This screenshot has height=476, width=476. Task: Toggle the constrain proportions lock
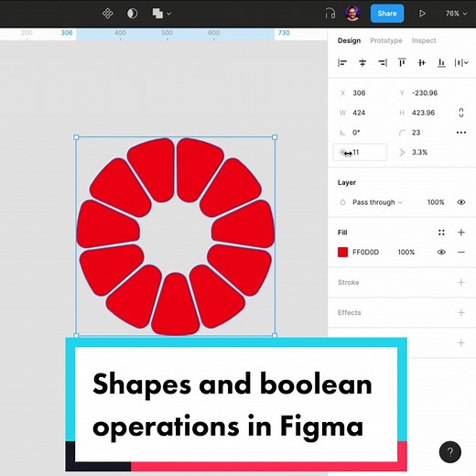click(x=461, y=113)
